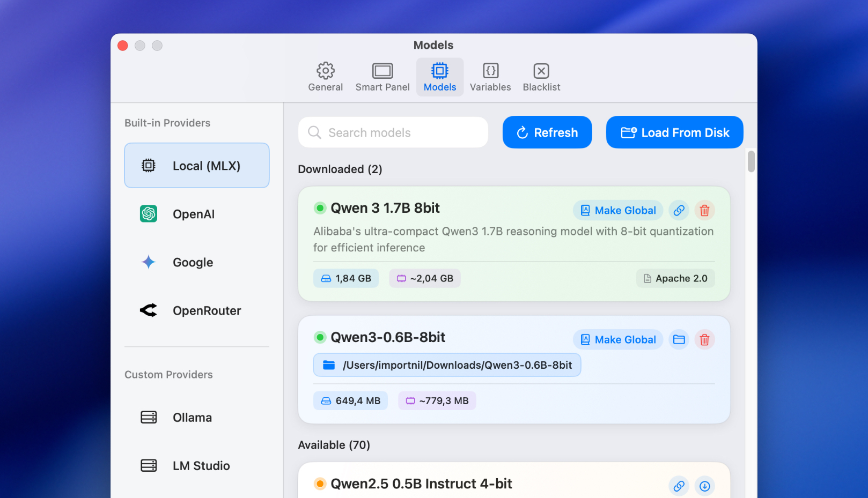Make Qwen3-0.6B-8bit global
The image size is (868, 498).
[x=618, y=339]
